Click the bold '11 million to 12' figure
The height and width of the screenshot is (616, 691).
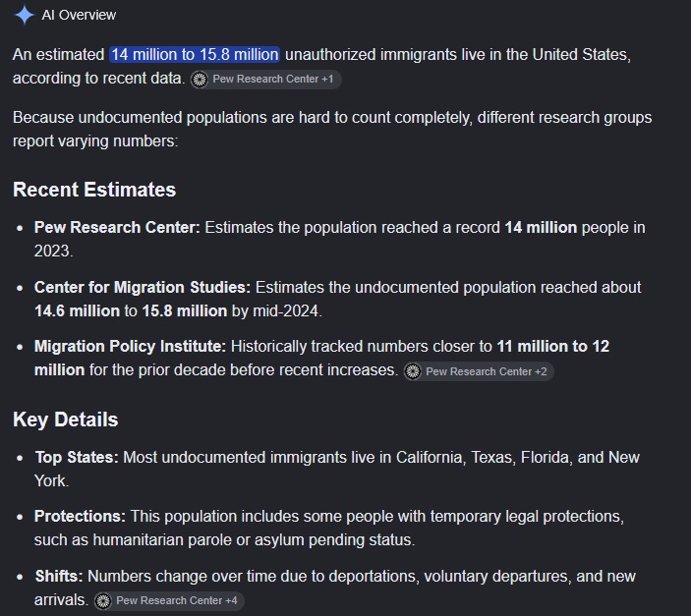[x=553, y=347]
